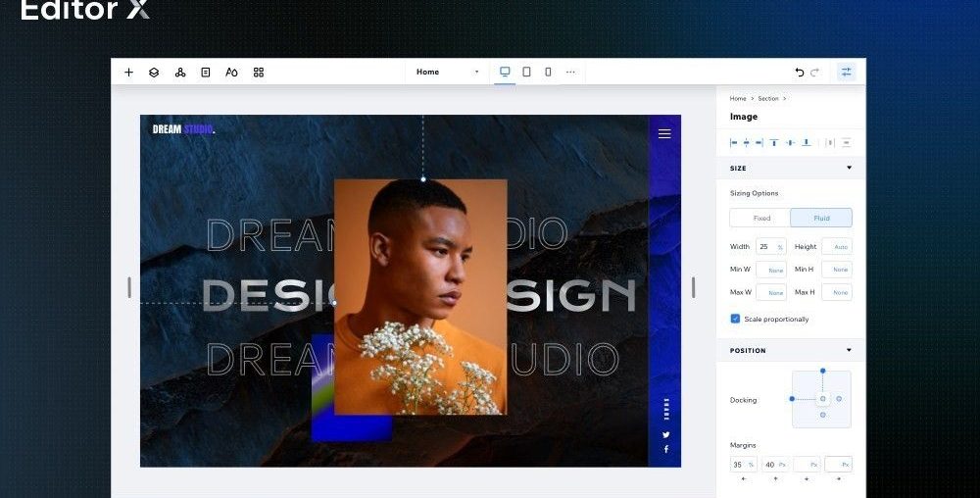
Task: Click Sizing Options label
Action: click(x=754, y=193)
